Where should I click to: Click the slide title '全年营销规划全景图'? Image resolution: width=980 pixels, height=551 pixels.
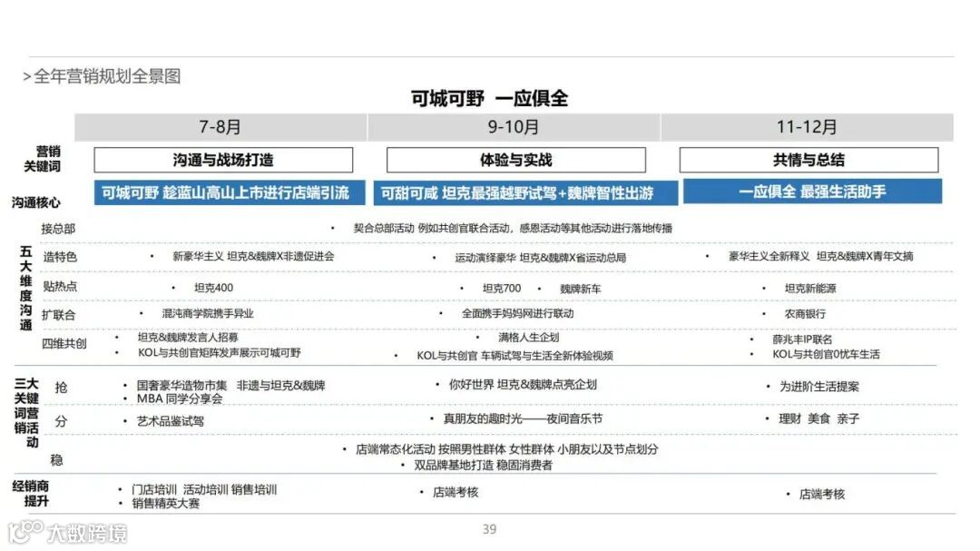[x=107, y=76]
